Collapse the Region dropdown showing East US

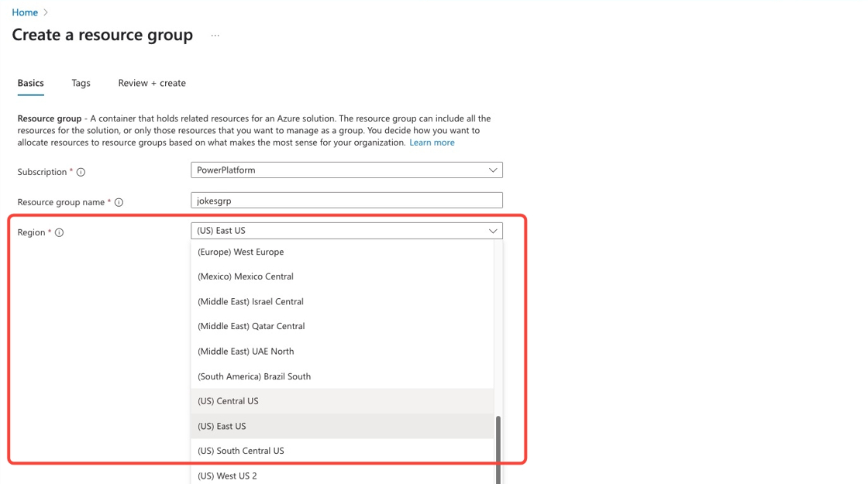346,231
